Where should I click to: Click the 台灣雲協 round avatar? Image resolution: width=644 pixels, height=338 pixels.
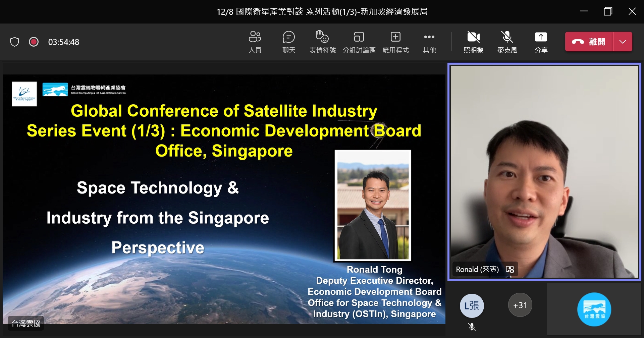pyautogui.click(x=594, y=309)
